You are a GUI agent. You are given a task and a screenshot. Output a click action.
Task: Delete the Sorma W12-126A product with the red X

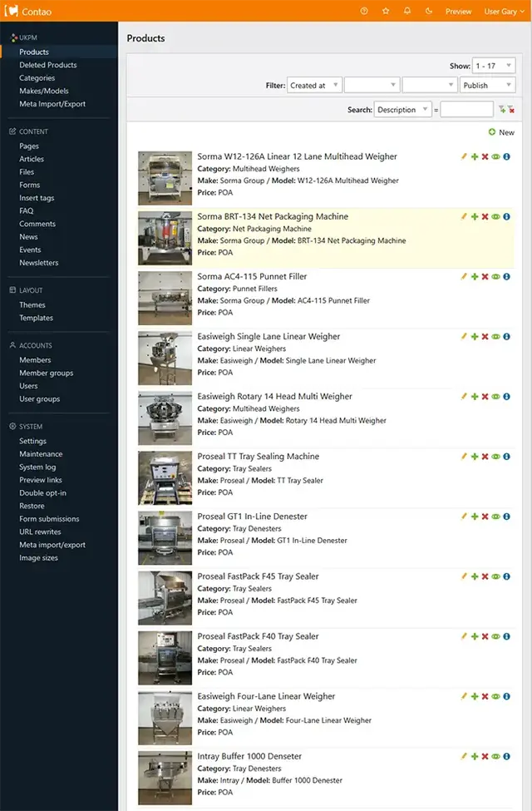pyautogui.click(x=485, y=156)
